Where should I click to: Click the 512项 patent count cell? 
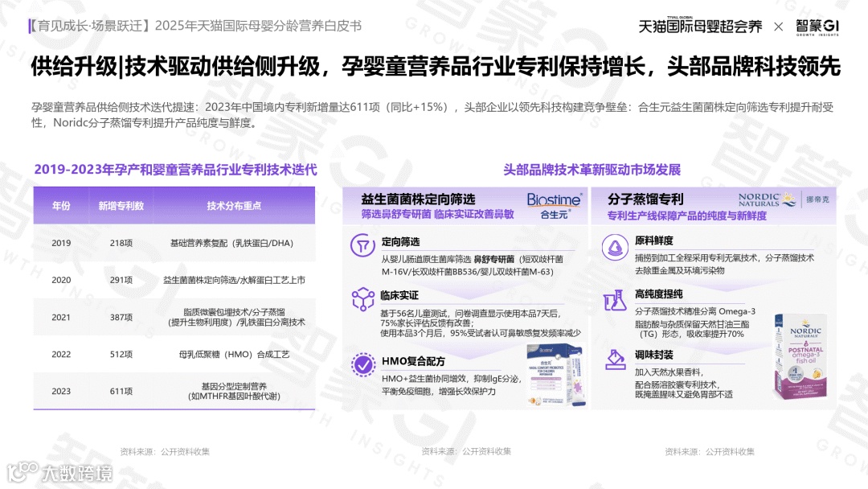tap(121, 355)
